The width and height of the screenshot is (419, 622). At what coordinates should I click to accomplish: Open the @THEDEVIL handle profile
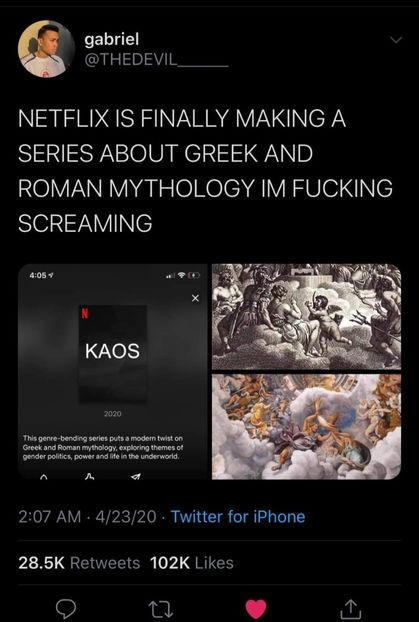156,60
